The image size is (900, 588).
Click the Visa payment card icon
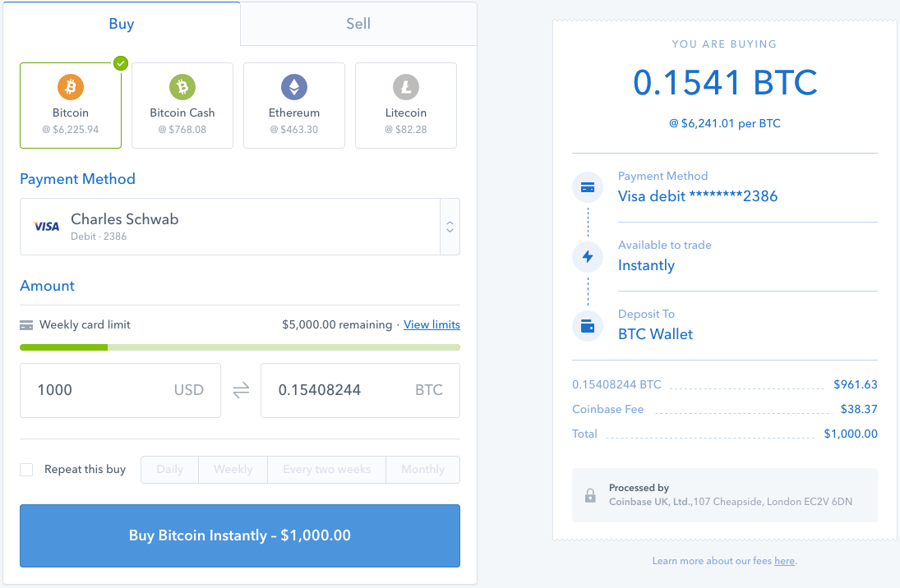click(45, 226)
